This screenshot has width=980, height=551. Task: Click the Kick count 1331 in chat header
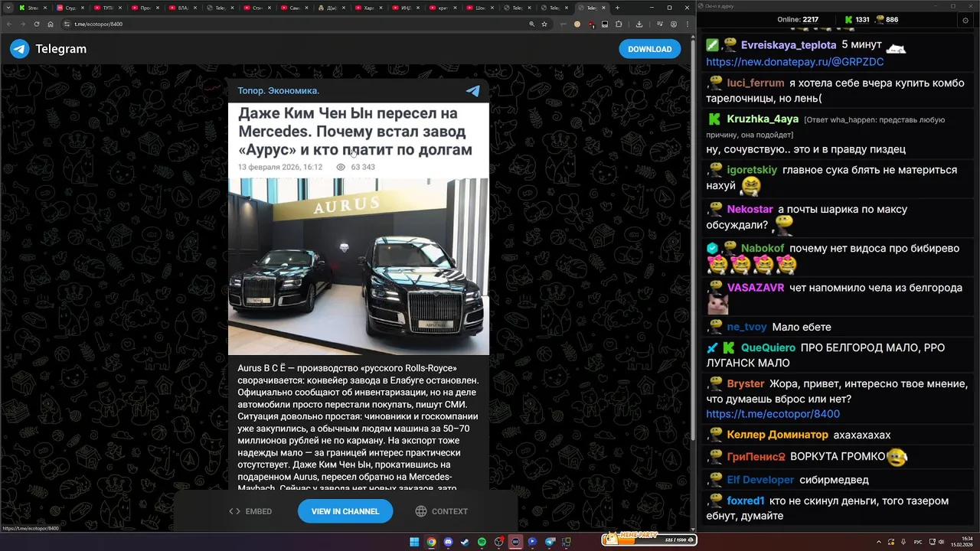(857, 19)
